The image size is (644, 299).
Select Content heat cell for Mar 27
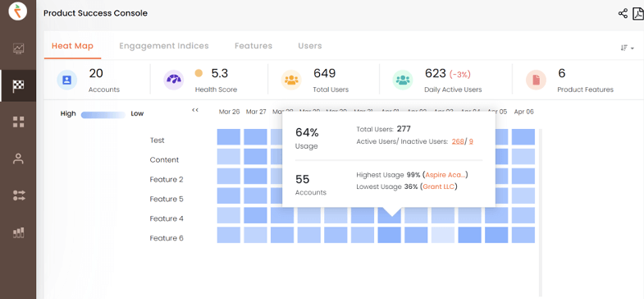click(x=255, y=157)
